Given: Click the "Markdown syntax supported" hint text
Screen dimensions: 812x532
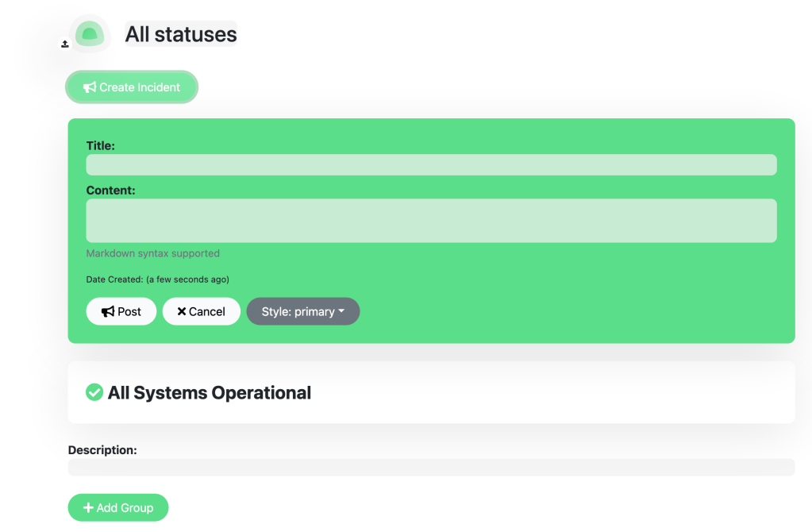Looking at the screenshot, I should pos(153,254).
